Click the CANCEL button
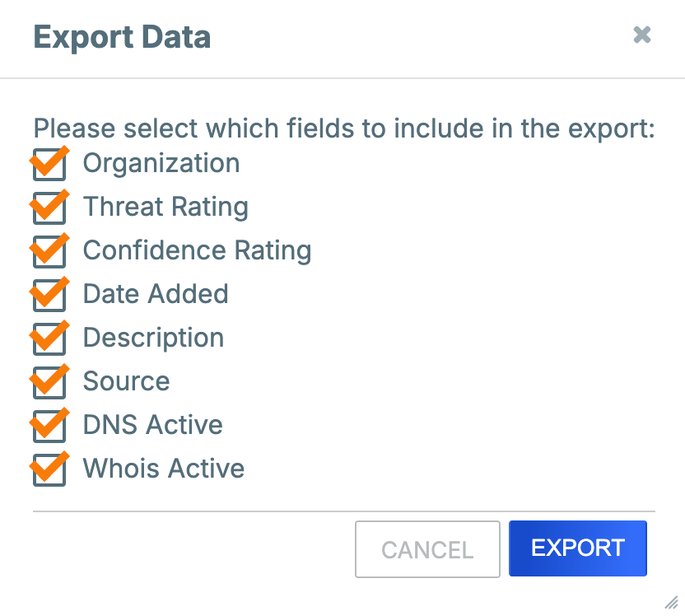This screenshot has width=685, height=616. [x=427, y=548]
